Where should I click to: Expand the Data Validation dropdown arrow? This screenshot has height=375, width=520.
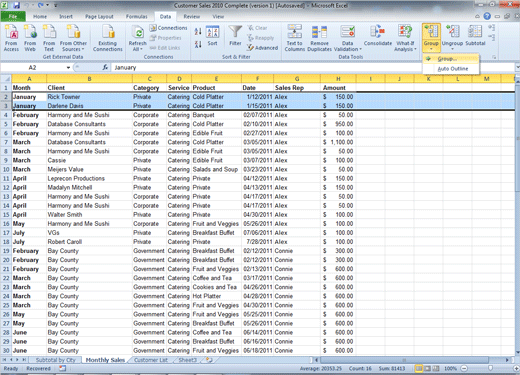pyautogui.click(x=360, y=49)
